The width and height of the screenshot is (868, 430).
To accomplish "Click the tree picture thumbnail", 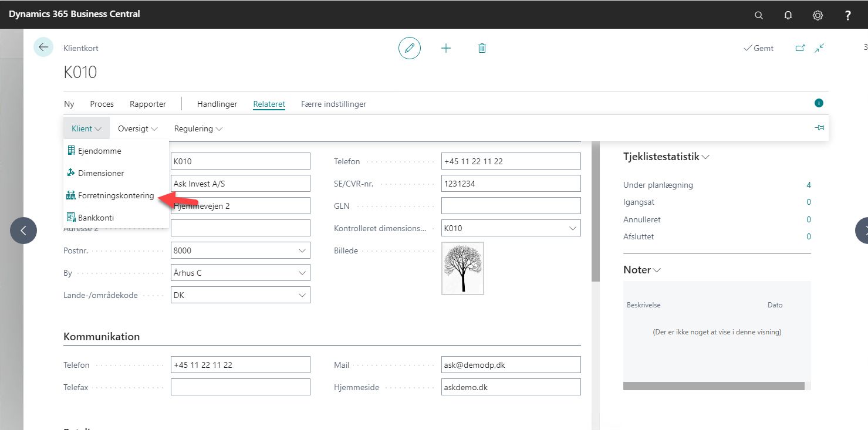I will click(x=462, y=268).
